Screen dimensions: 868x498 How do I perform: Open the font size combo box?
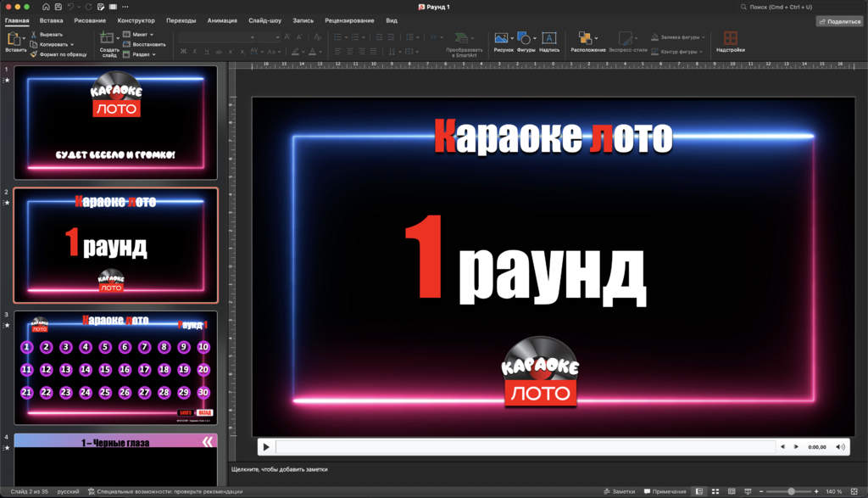pos(269,37)
